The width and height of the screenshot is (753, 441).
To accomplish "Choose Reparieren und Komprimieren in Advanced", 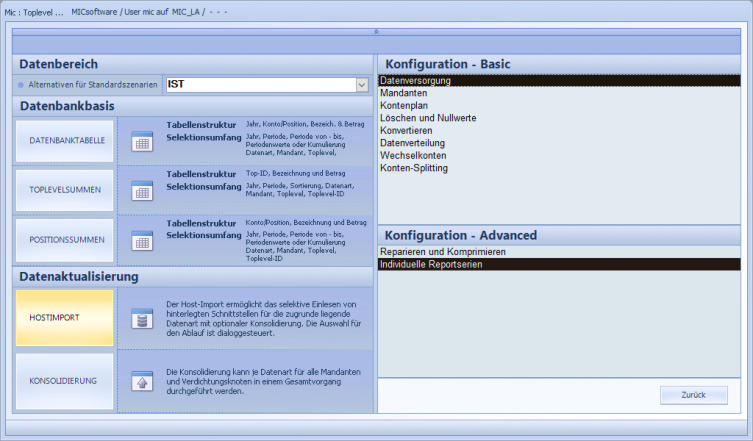I will pyautogui.click(x=442, y=252).
